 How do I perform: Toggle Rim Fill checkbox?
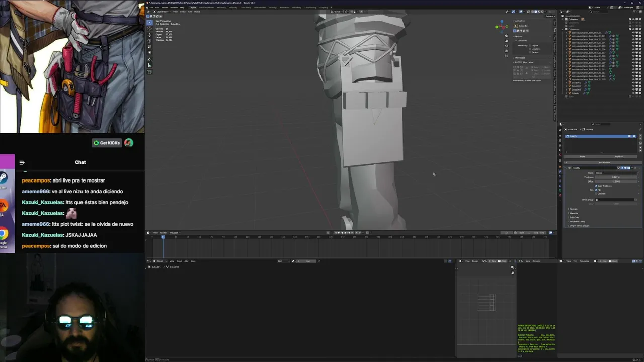coord(596,190)
